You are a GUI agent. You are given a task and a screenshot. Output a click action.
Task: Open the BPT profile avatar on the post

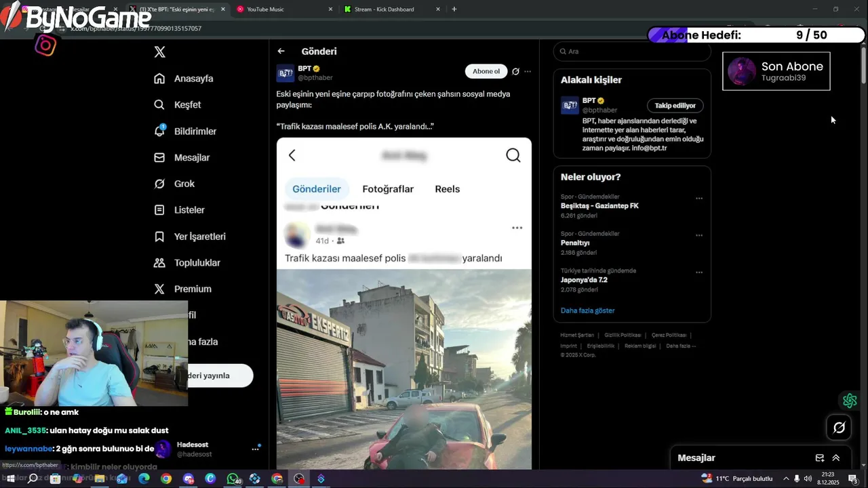pyautogui.click(x=285, y=73)
